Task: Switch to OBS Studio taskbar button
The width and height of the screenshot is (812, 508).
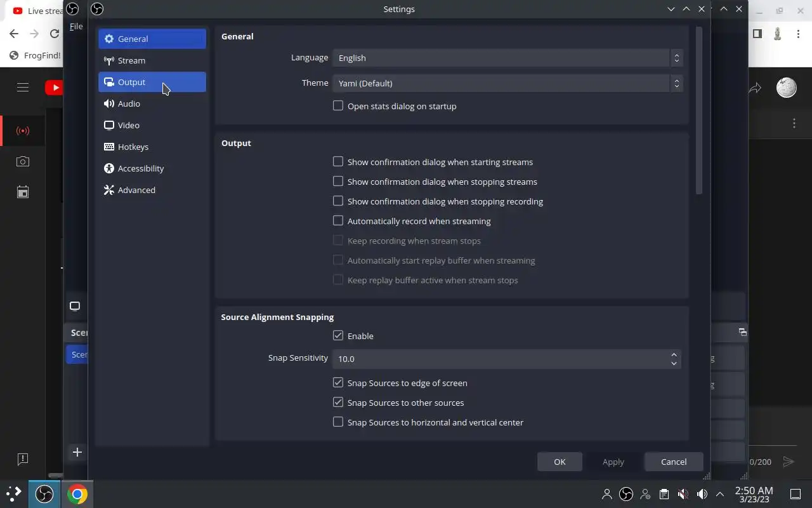Action: click(44, 493)
